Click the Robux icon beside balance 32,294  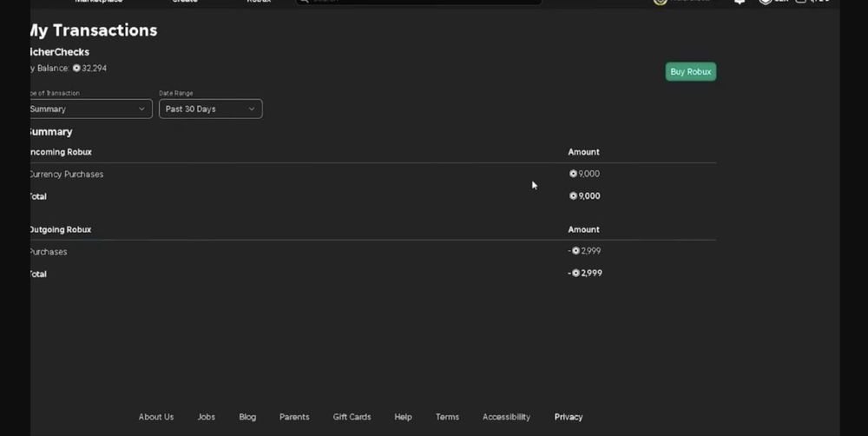pyautogui.click(x=76, y=68)
